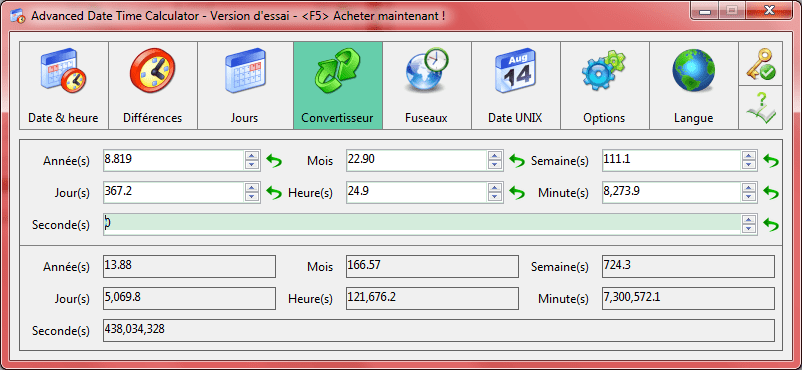Open the Date & heure calendar-clock tool

coord(63,85)
